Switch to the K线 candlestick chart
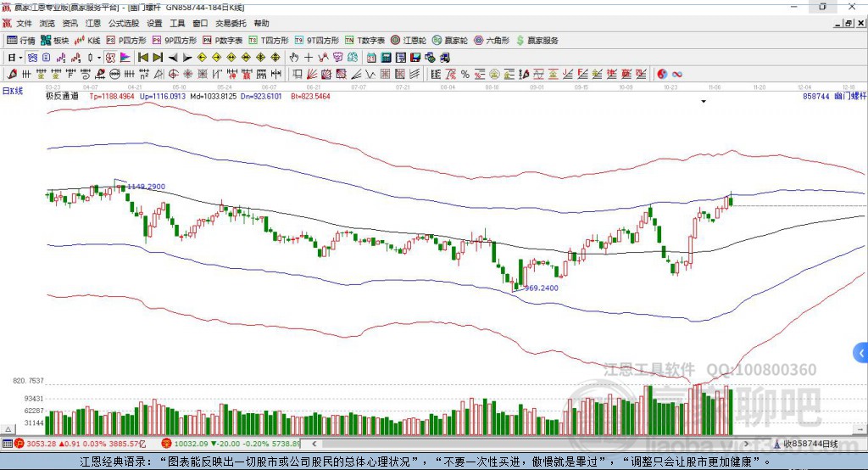The width and height of the screenshot is (868, 470). click(x=88, y=40)
